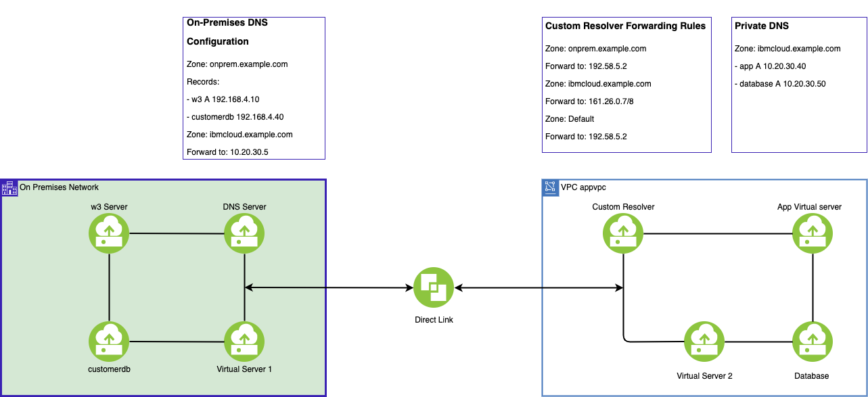Click the Direct Link label text
Image resolution: width=868 pixels, height=397 pixels.
tap(433, 319)
